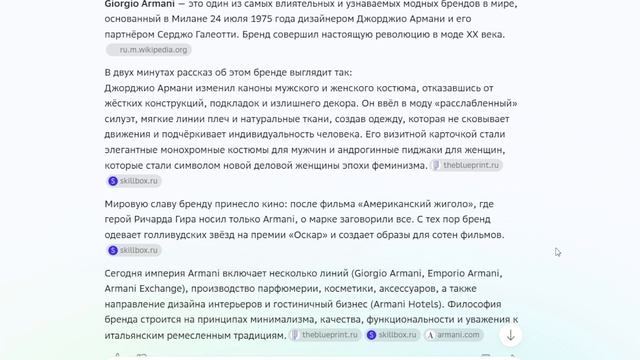Open the armani.com source chip

click(x=453, y=335)
